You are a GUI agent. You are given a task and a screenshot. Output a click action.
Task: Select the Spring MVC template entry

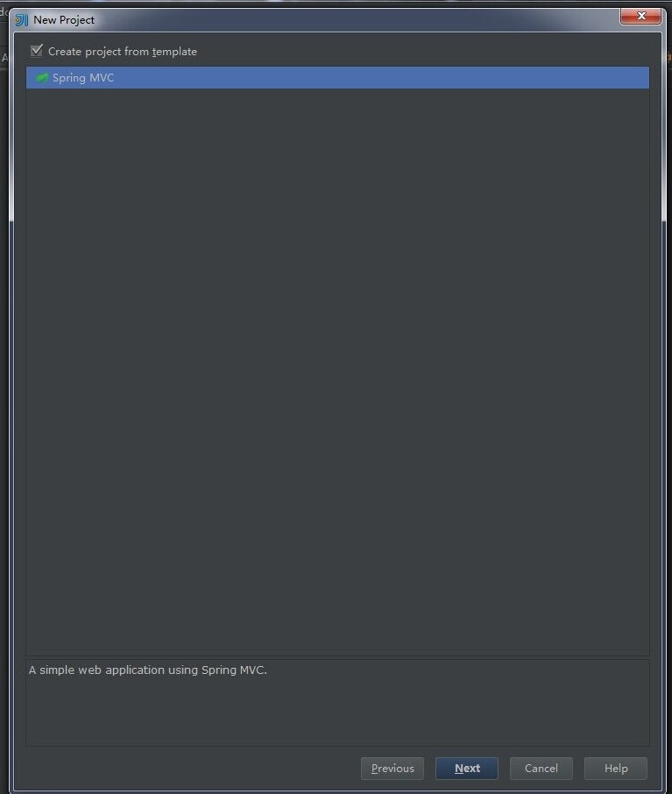coord(337,77)
